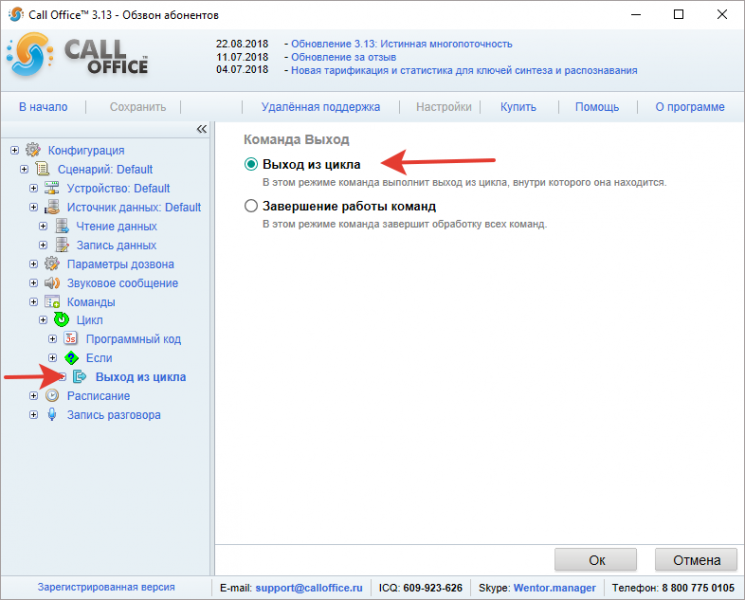Click the Чтение данных icon
745x600 pixels.
pos(62,226)
